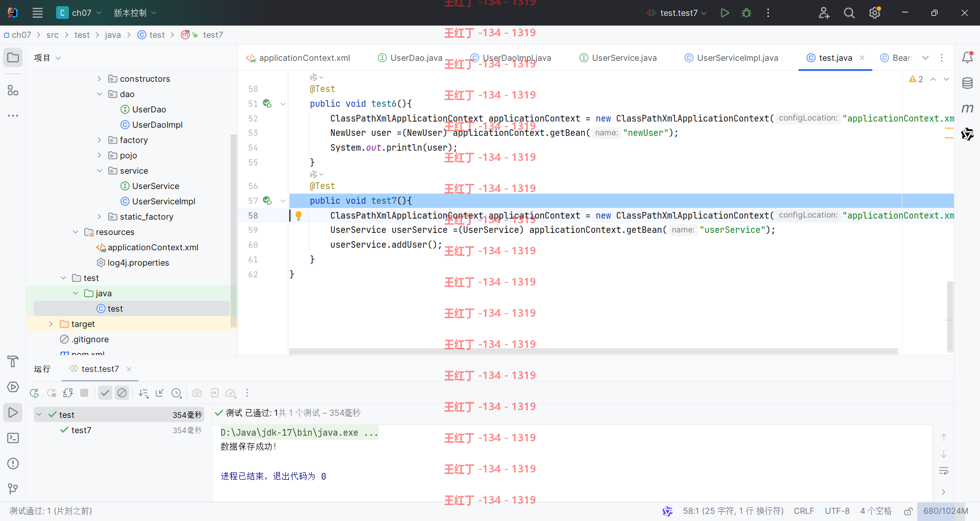Switch to UserServiceImpl.java tab

point(731,58)
